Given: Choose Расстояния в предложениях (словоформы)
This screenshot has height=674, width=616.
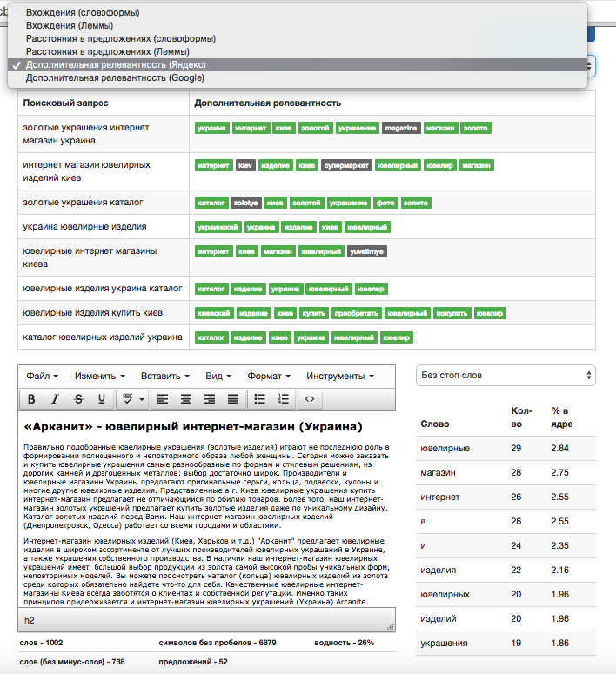Looking at the screenshot, I should tap(298, 38).
